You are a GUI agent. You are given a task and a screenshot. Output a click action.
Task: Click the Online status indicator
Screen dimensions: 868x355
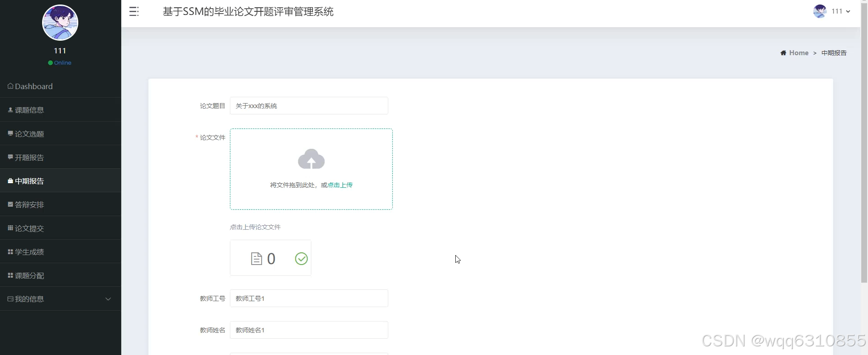[x=60, y=63]
